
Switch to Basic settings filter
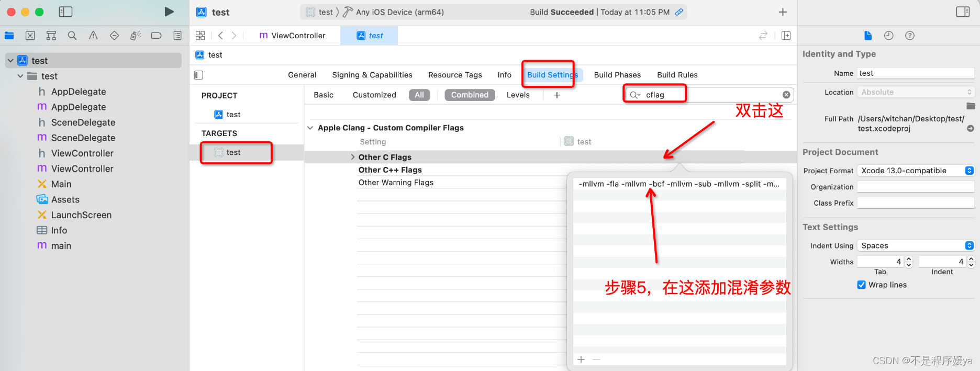[324, 95]
